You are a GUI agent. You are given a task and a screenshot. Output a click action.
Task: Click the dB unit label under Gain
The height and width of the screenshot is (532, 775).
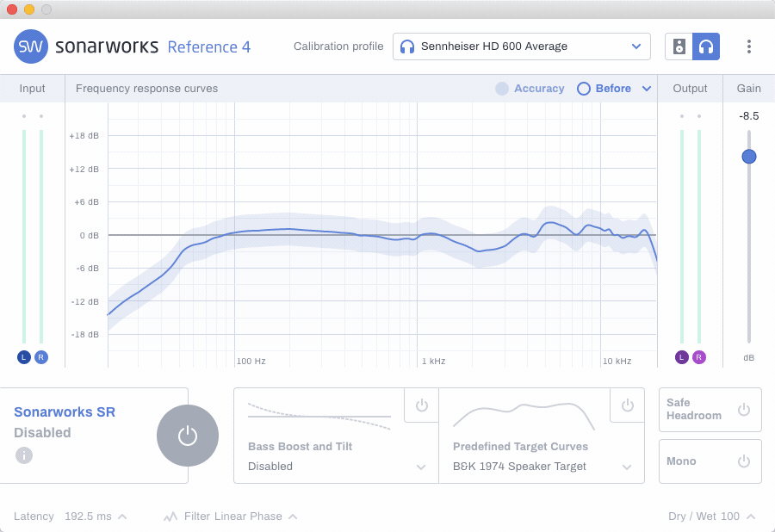(749, 357)
